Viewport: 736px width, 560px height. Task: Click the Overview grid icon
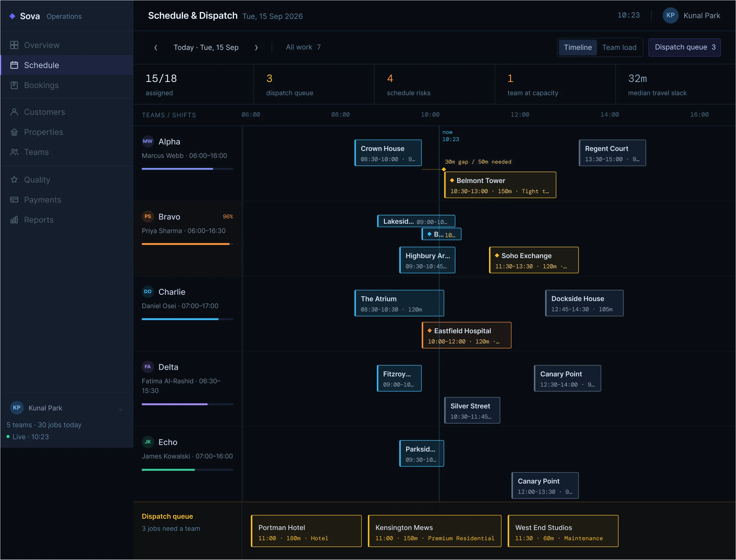pyautogui.click(x=14, y=45)
